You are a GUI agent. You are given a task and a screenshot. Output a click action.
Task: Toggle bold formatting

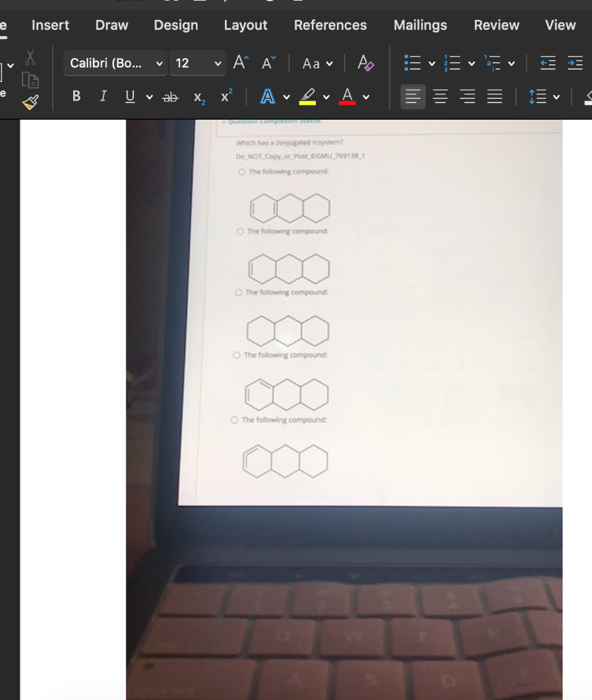(x=76, y=96)
